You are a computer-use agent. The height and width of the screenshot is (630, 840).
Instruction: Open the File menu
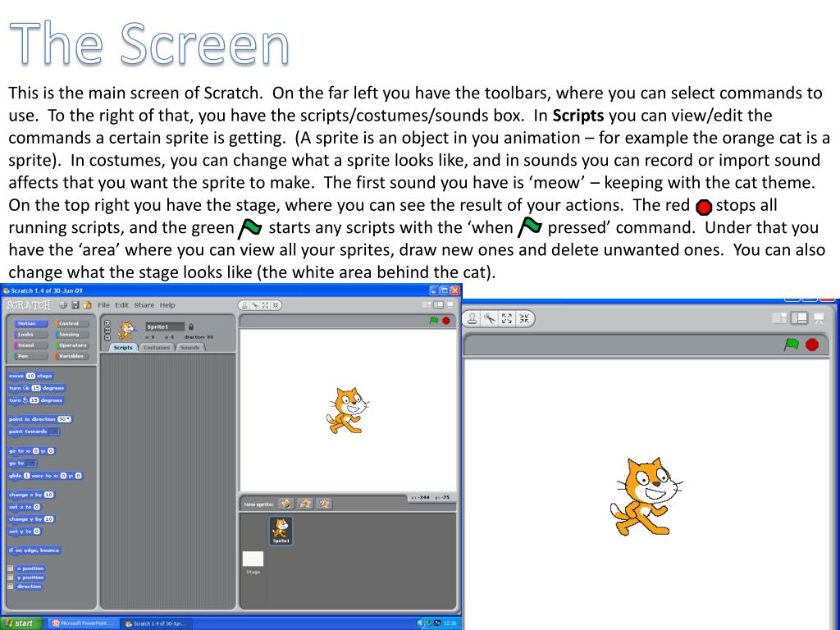click(103, 305)
